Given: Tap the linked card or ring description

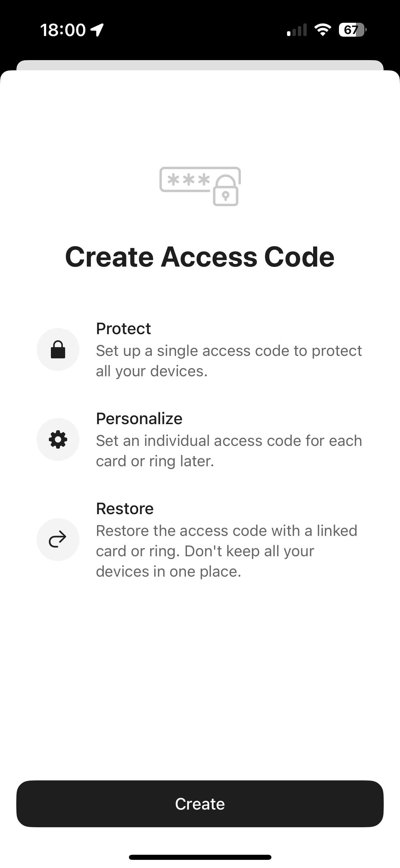Looking at the screenshot, I should pos(227,551).
